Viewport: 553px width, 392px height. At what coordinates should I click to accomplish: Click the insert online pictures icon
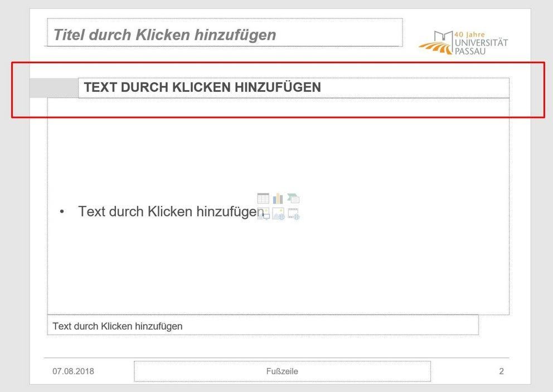pos(278,213)
